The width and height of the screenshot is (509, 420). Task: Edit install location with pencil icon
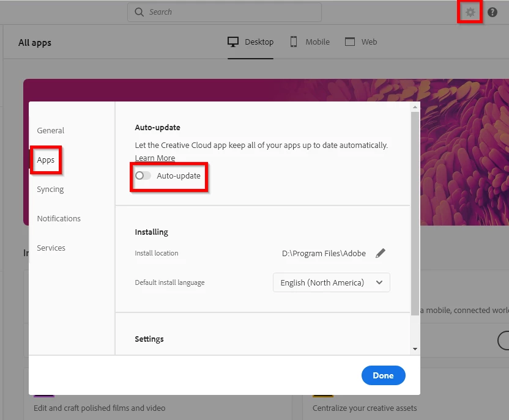pos(381,253)
